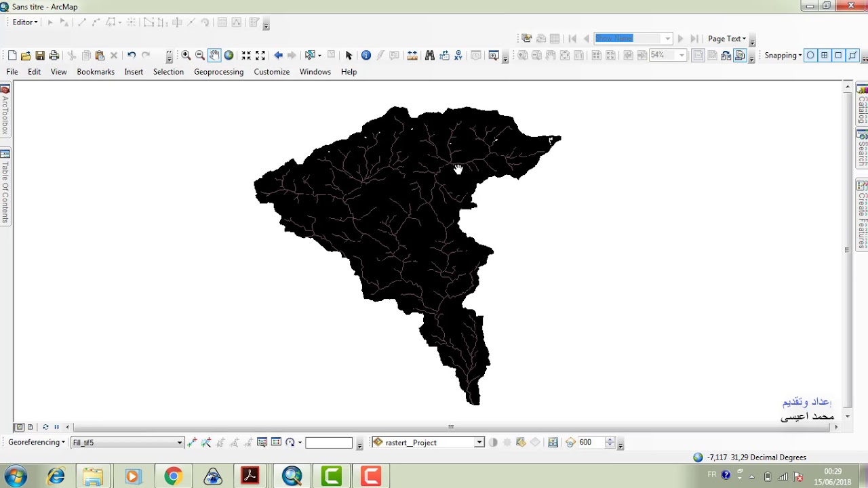Click the empty georeferencing input field

(329, 443)
